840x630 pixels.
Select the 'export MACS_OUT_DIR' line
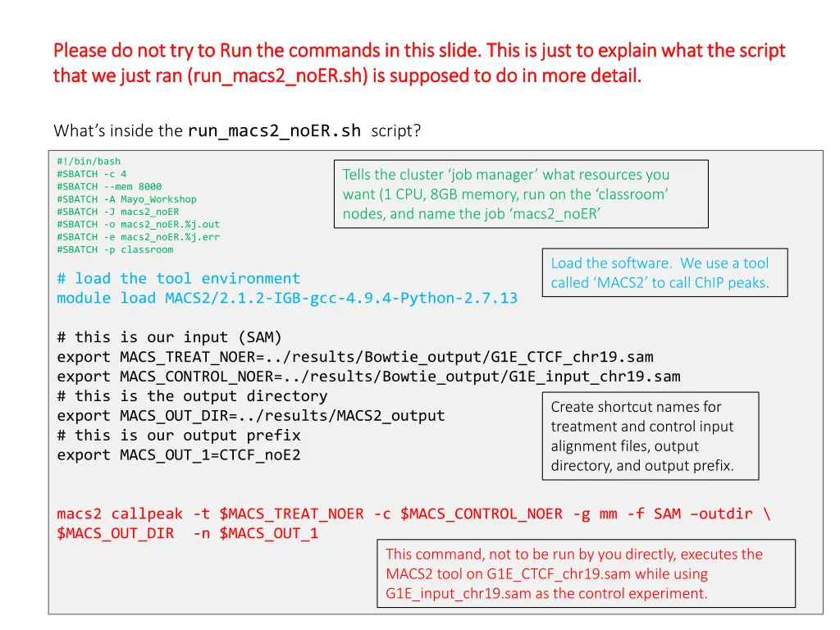click(250, 416)
